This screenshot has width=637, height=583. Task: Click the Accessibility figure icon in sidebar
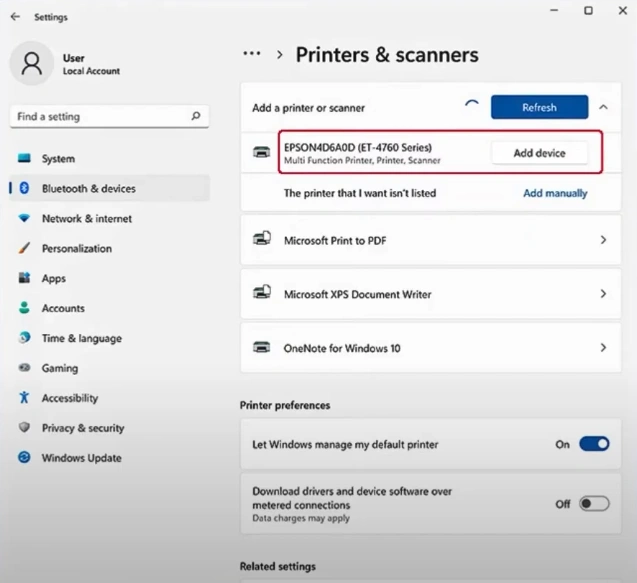coord(24,398)
